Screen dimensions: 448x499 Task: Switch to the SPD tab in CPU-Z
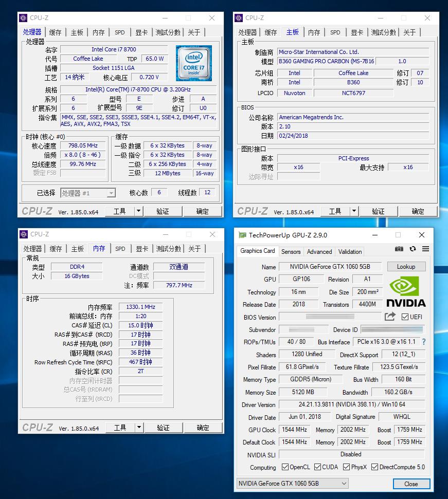point(120,32)
